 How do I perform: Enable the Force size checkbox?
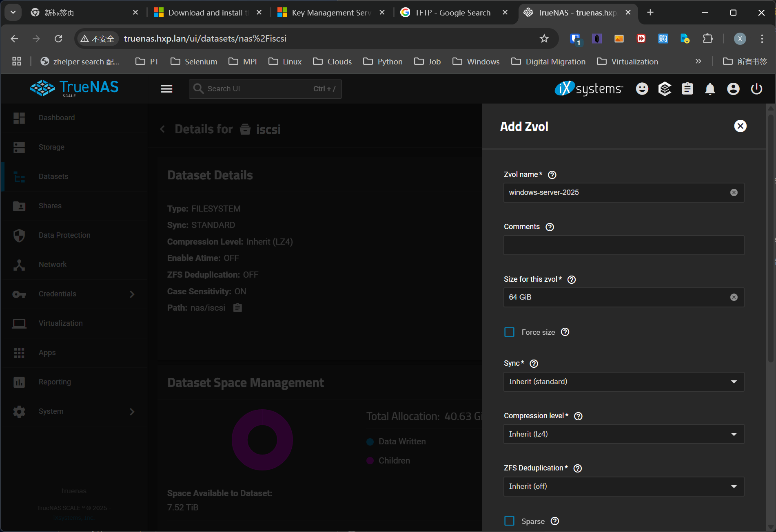tap(510, 332)
